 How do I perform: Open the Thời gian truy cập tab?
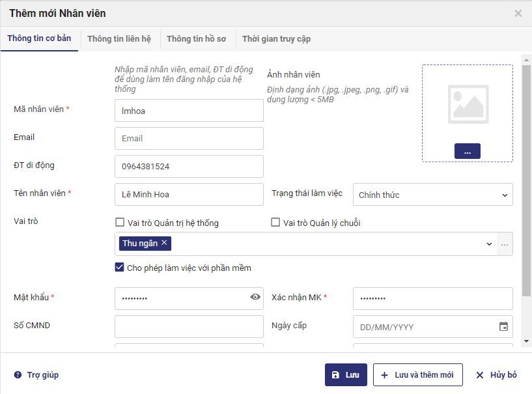pyautogui.click(x=276, y=39)
